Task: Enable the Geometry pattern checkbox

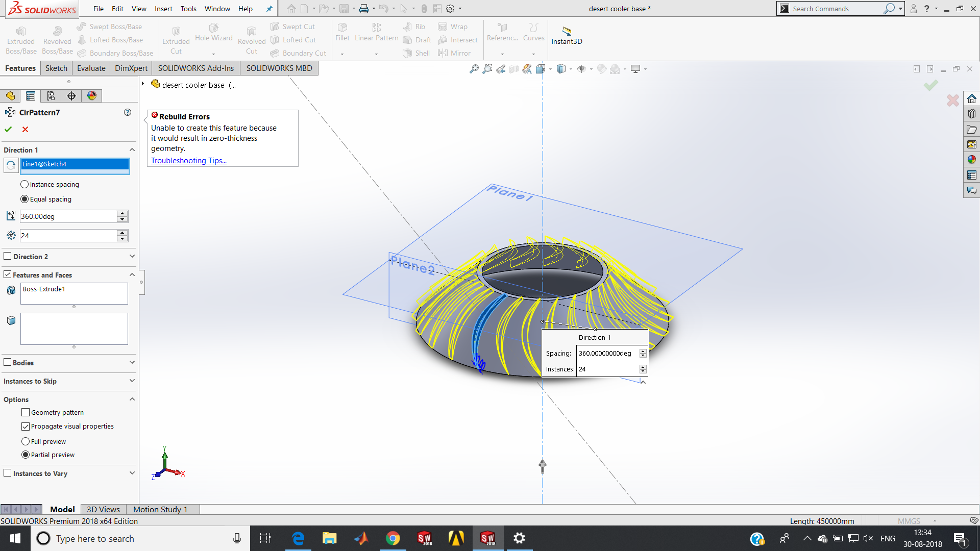Action: [26, 412]
